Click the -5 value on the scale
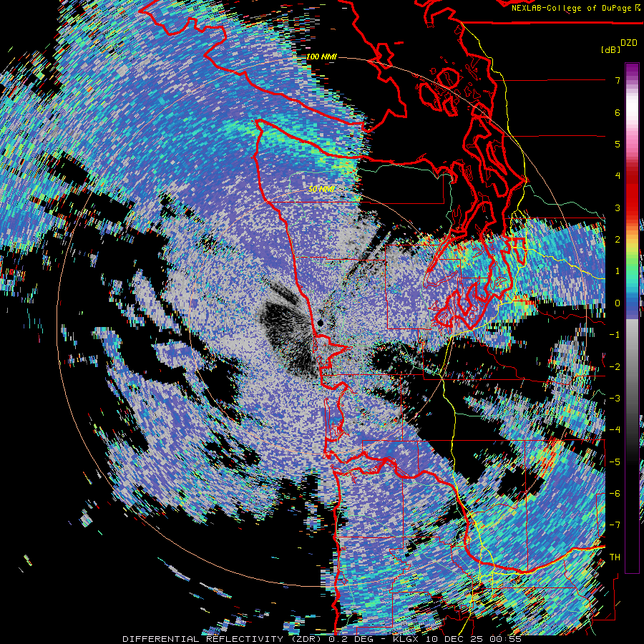The height and width of the screenshot is (644, 644). (x=615, y=462)
